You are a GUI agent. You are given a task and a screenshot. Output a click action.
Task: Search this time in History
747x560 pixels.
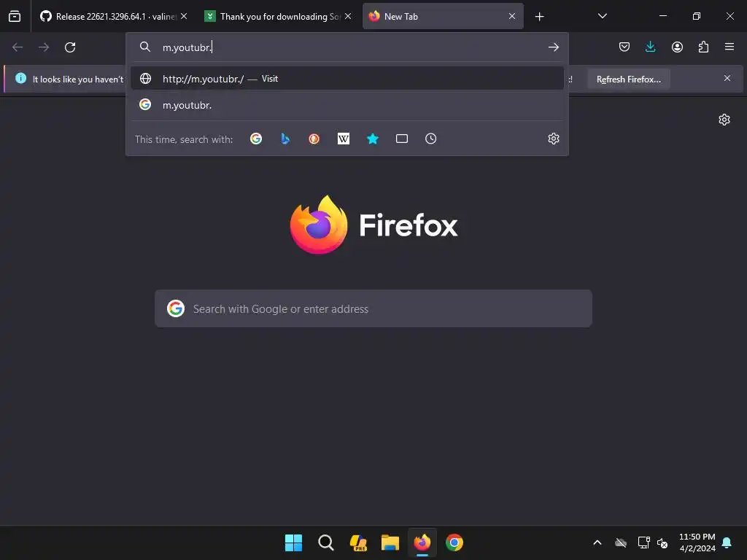pyautogui.click(x=430, y=139)
